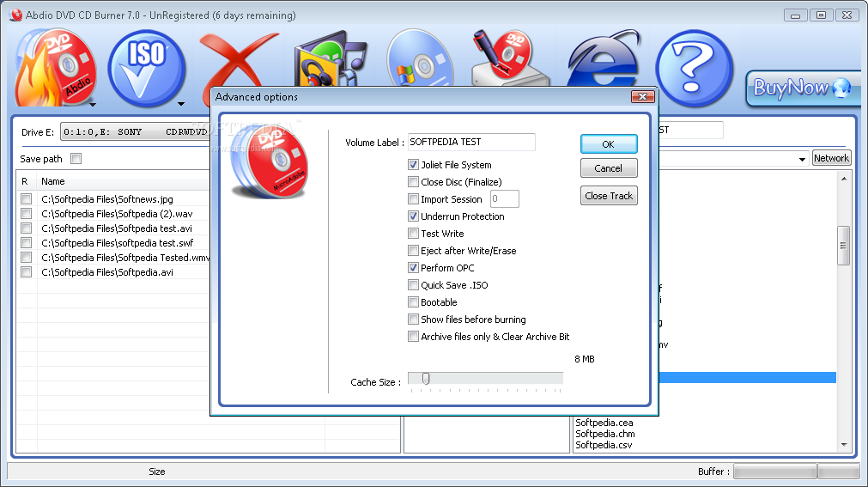The height and width of the screenshot is (487, 868).
Task: Select Softpedia.chm in file browser
Action: (605, 434)
